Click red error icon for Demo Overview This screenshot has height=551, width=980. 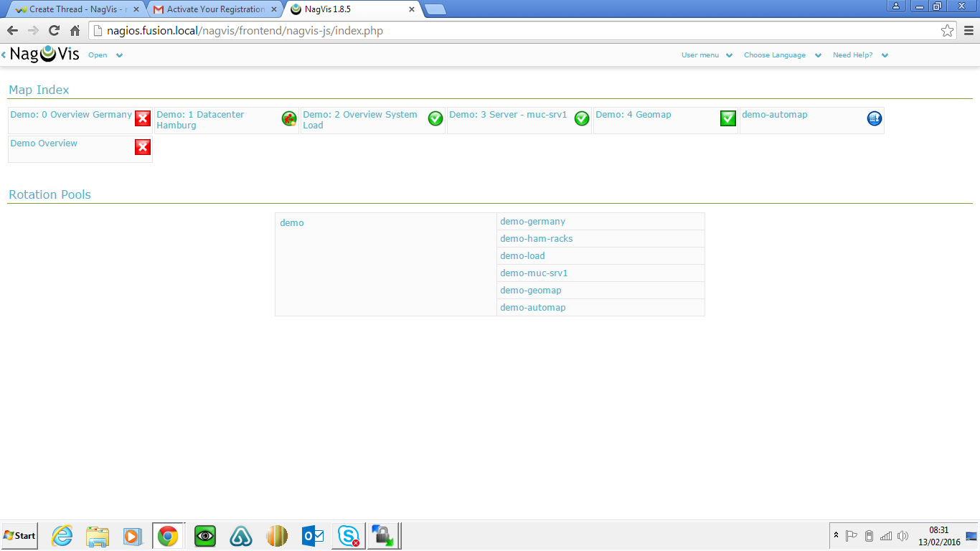coord(143,147)
